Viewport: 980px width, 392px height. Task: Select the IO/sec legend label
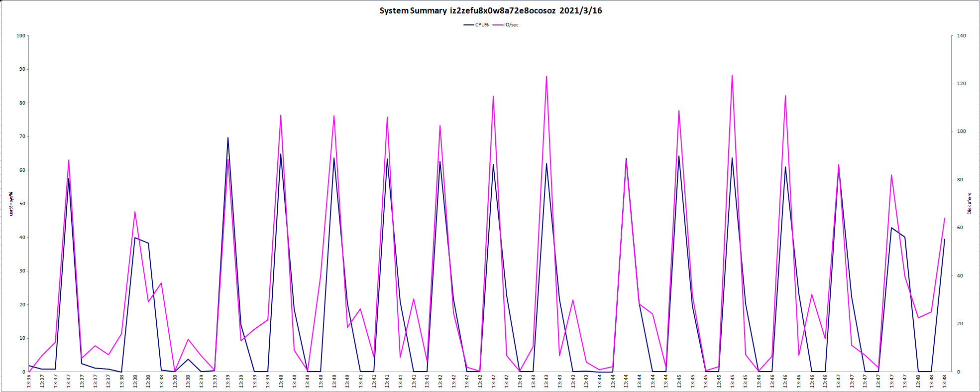coord(511,25)
